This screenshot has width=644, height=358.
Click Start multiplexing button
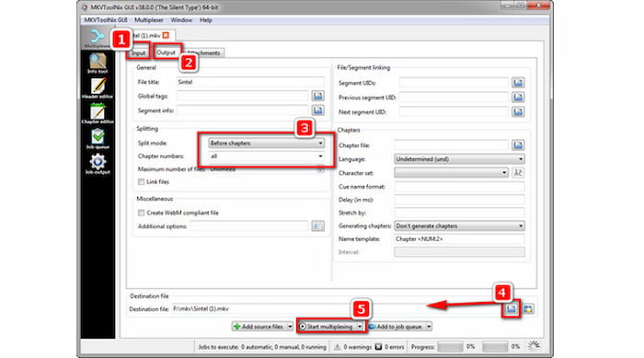(x=328, y=327)
